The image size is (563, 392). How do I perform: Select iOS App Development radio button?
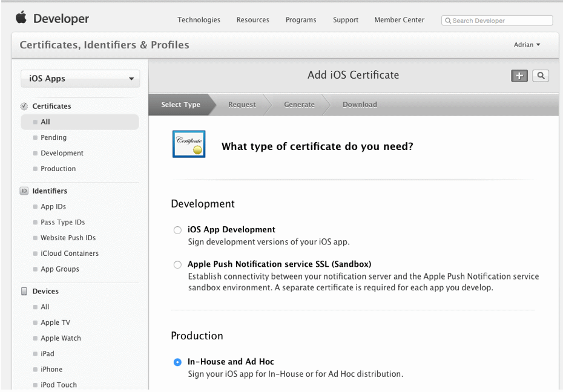pyautogui.click(x=177, y=230)
